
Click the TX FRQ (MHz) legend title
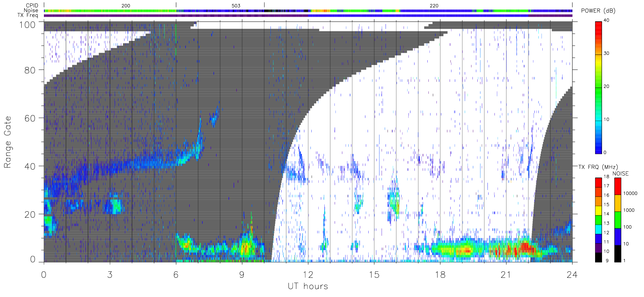click(598, 167)
